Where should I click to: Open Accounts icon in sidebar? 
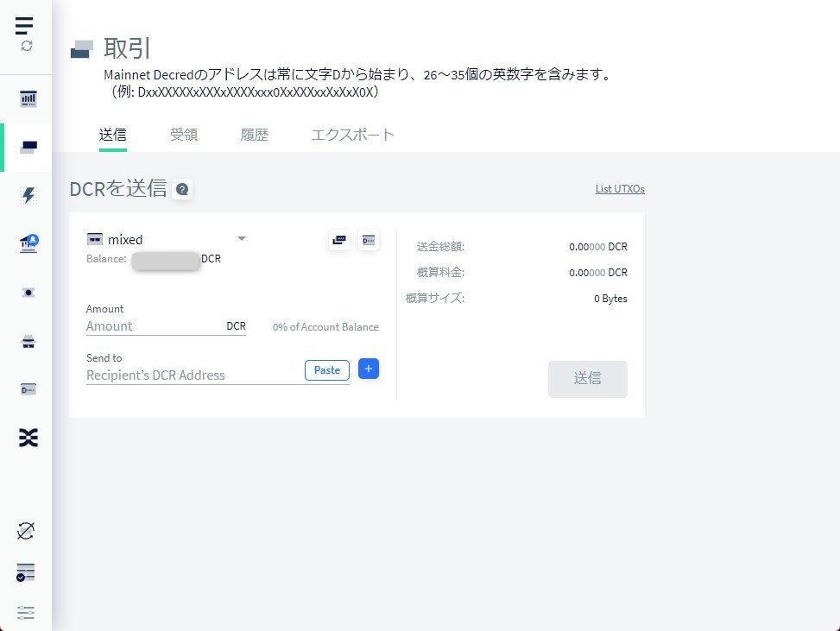click(x=28, y=389)
